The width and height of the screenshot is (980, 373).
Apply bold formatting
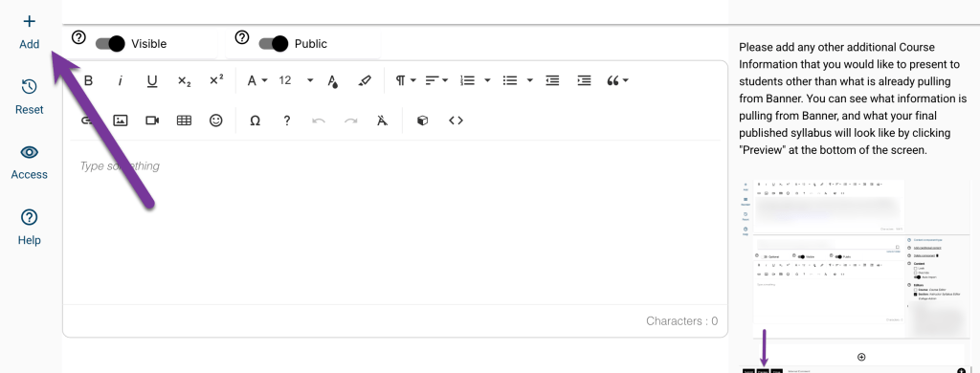point(88,80)
